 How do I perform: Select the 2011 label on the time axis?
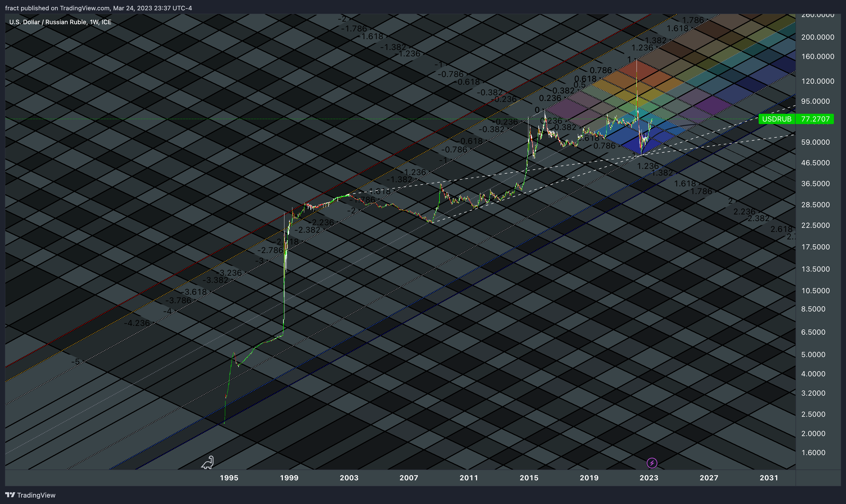(x=469, y=477)
